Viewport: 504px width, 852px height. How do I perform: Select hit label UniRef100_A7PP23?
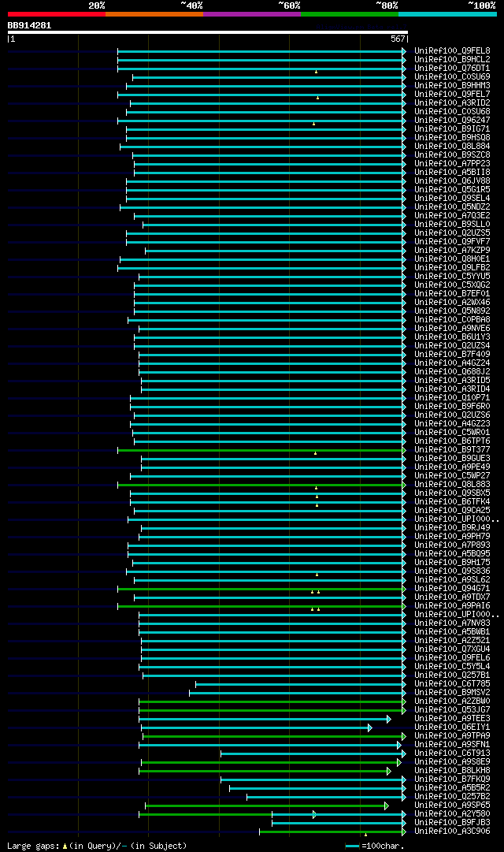[452, 164]
